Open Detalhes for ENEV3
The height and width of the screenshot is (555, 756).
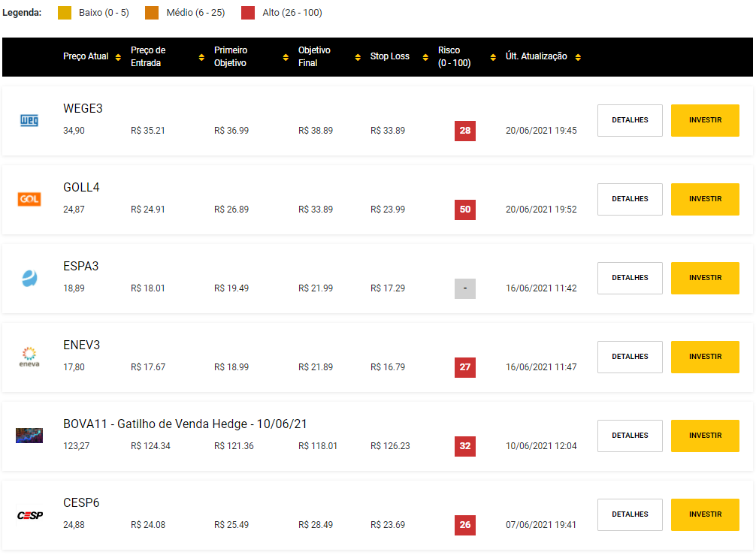pyautogui.click(x=630, y=357)
